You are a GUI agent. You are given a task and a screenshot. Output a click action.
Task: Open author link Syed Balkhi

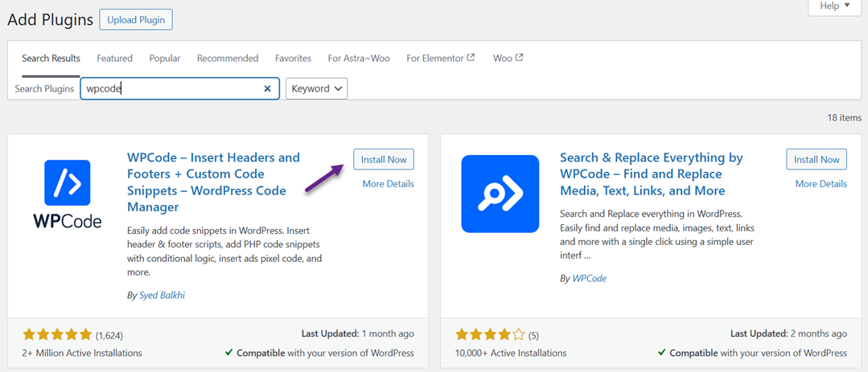pos(162,295)
